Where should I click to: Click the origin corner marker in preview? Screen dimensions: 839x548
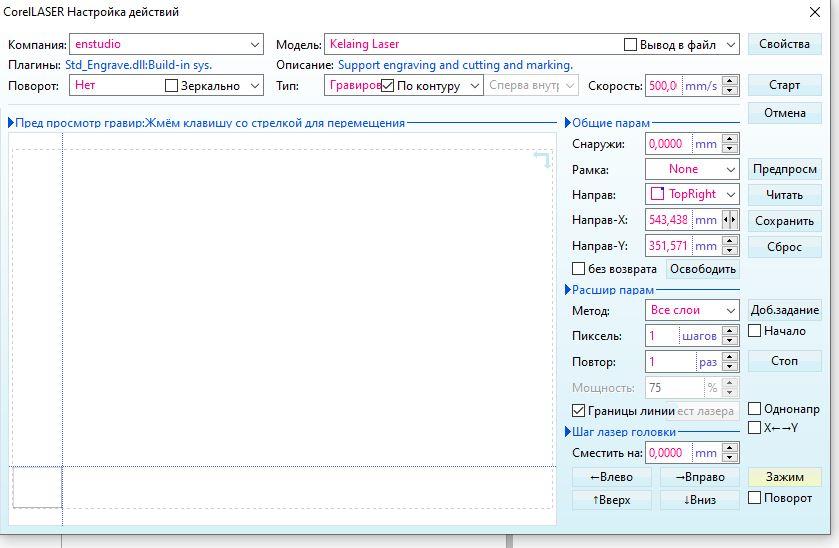click(x=542, y=159)
